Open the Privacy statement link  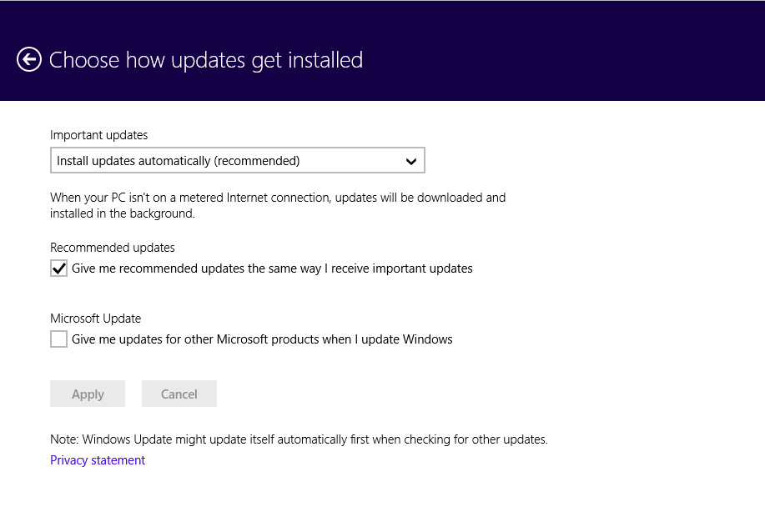[x=98, y=460]
